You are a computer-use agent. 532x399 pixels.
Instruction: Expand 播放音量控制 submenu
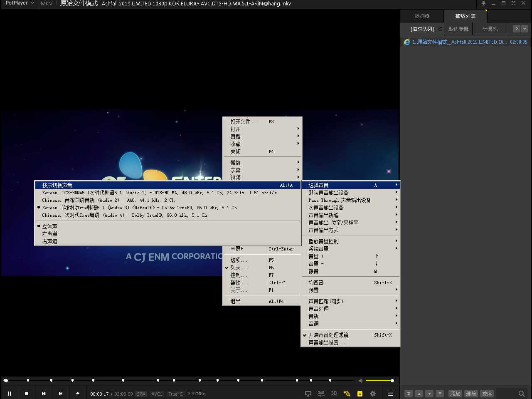(x=350, y=241)
